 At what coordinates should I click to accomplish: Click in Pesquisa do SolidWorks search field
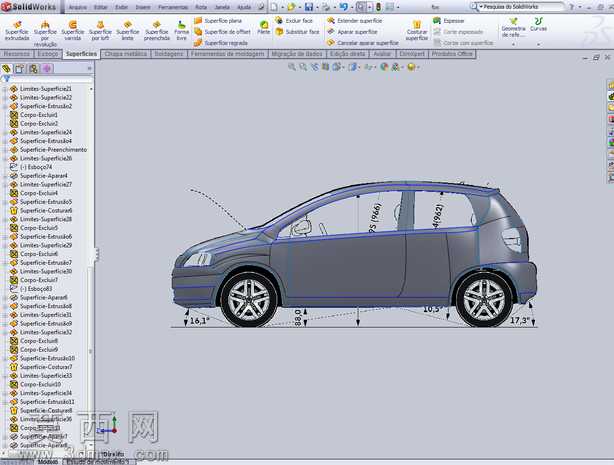pyautogui.click(x=523, y=7)
